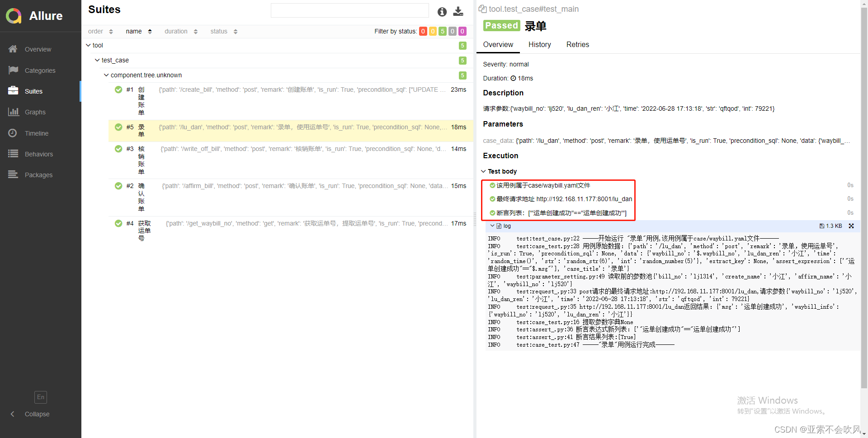Click passed icon of test #2 确认账单
Viewport: 868px width, 438px height.
point(118,186)
